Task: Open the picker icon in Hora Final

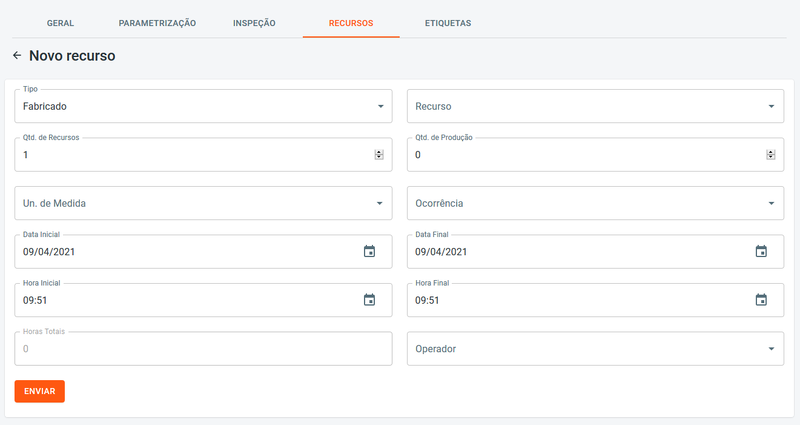Action: click(x=761, y=300)
